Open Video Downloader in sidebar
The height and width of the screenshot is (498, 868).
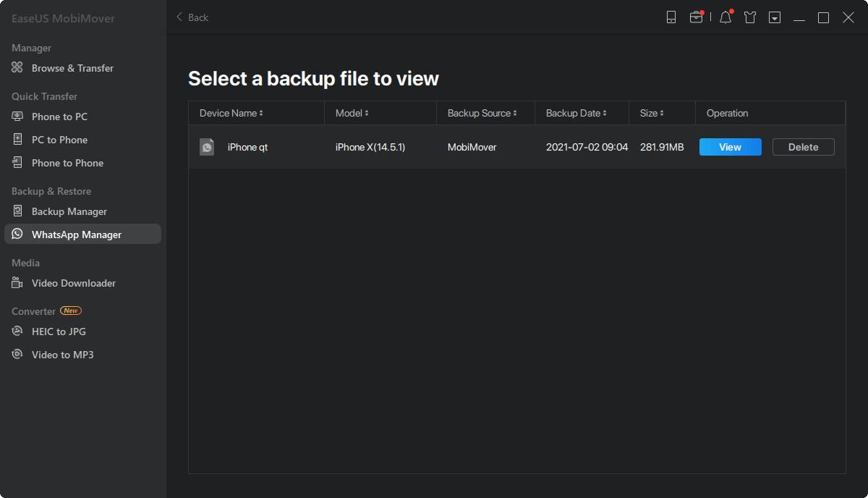tap(74, 283)
